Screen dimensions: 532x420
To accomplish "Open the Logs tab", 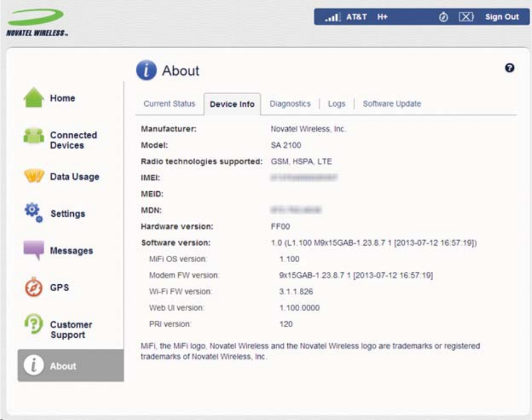I will pos(337,103).
